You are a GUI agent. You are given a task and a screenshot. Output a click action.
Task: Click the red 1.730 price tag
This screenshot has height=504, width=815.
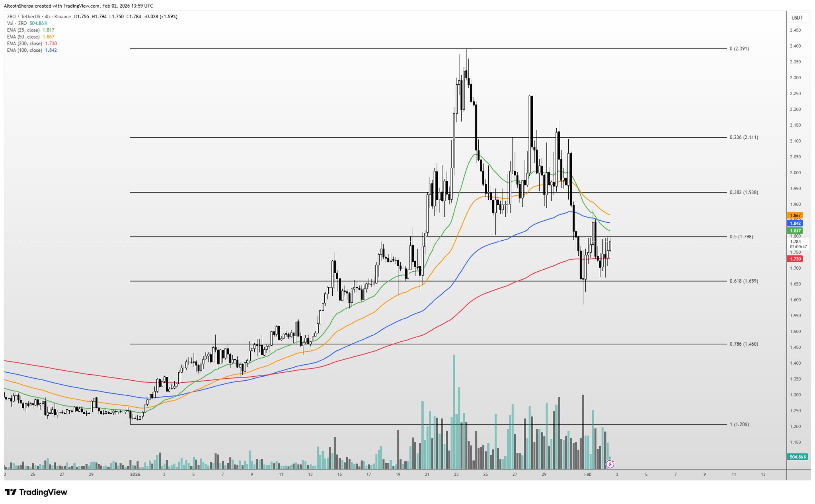[x=795, y=259]
